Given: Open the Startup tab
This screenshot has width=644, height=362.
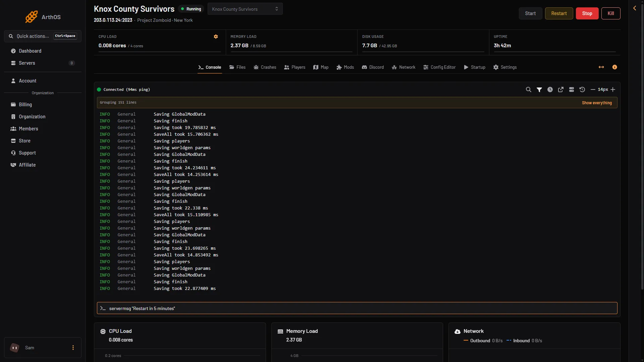Looking at the screenshot, I should [x=474, y=67].
